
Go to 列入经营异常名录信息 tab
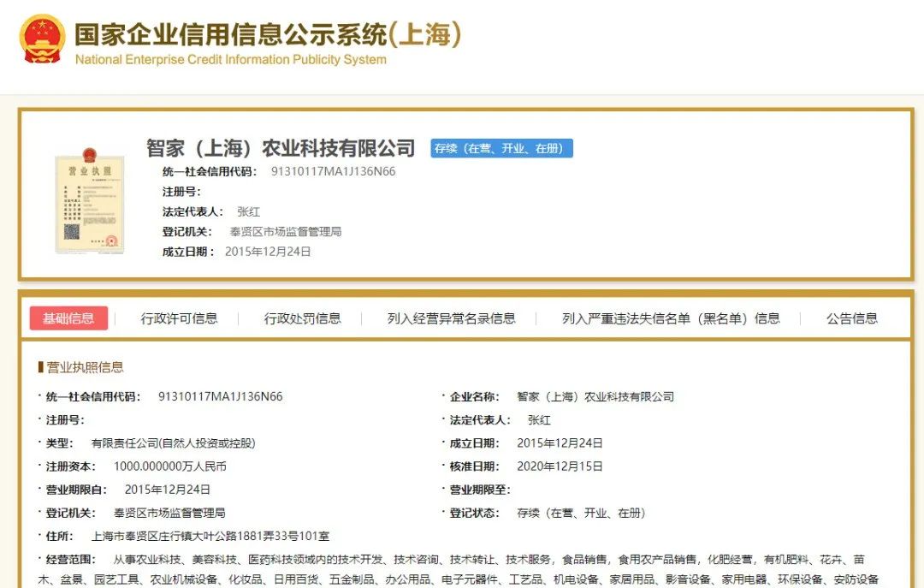[451, 318]
